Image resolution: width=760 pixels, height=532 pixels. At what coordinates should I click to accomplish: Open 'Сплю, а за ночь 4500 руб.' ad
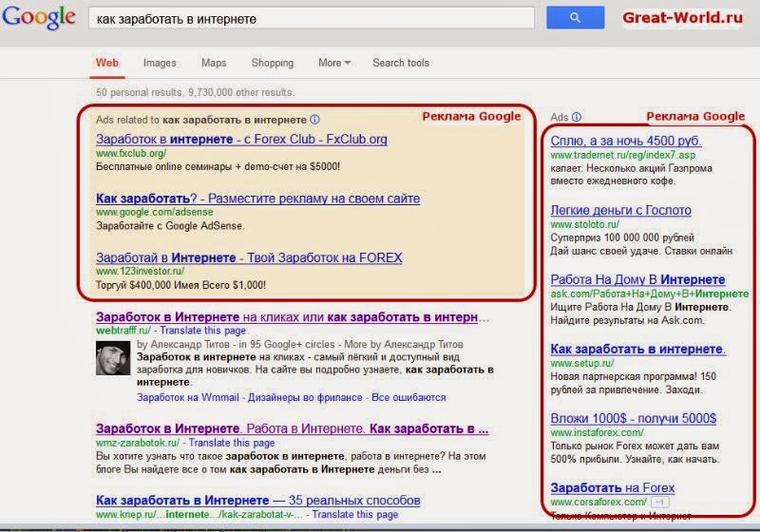tap(626, 141)
